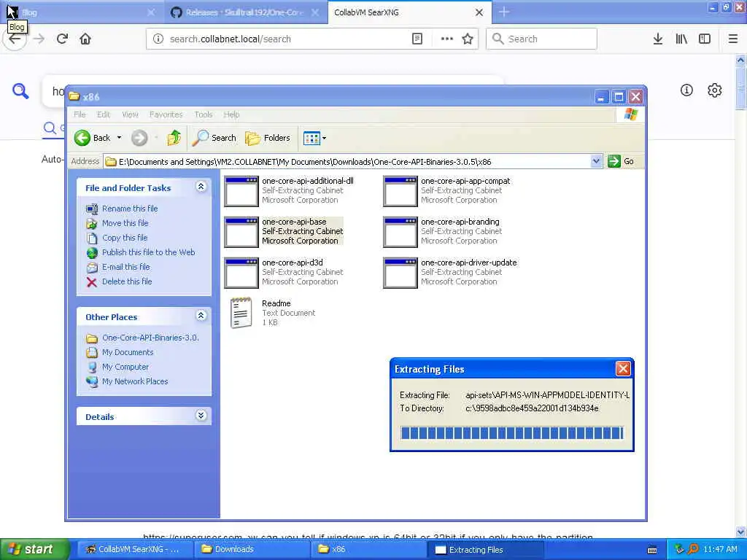Go to One-Core-API-Binaries-3.0. folder link
Image resolution: width=747 pixels, height=560 pixels.
click(150, 338)
